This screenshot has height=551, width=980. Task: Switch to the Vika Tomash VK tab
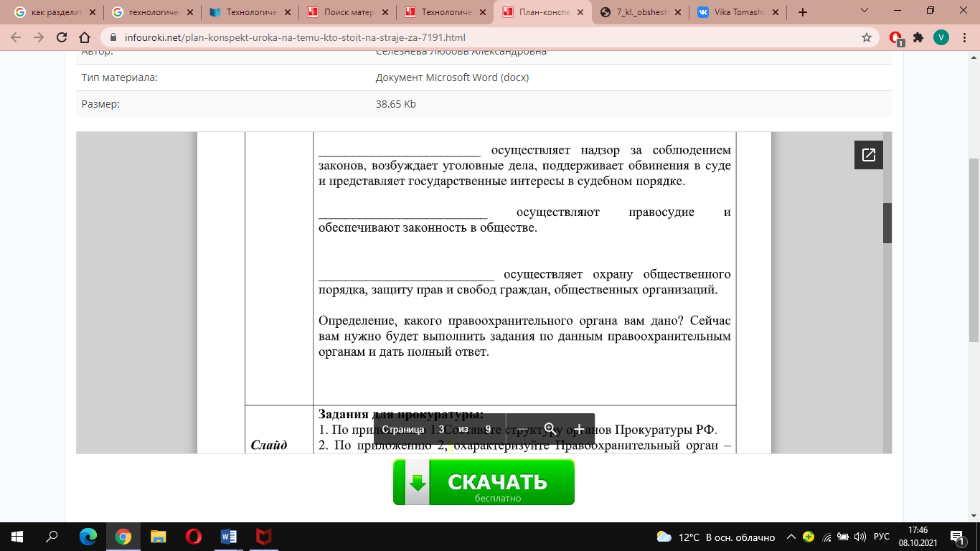point(738,12)
